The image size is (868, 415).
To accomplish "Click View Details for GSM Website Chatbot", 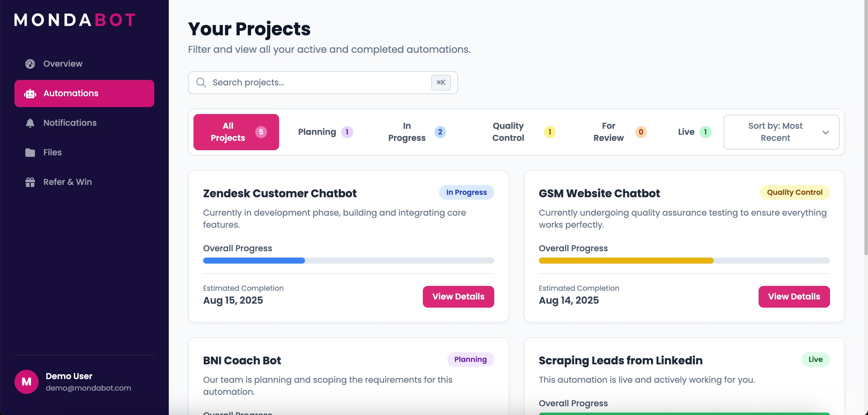I will (x=794, y=297).
